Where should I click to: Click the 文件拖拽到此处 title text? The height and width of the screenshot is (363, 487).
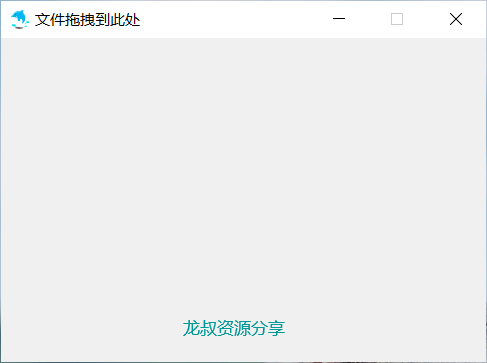[87, 20]
